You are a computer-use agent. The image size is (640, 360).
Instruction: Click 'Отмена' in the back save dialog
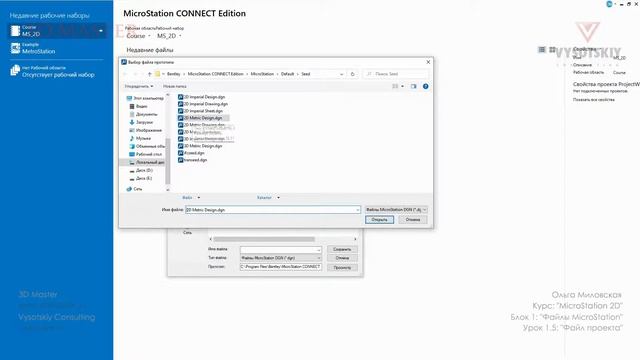click(342, 258)
